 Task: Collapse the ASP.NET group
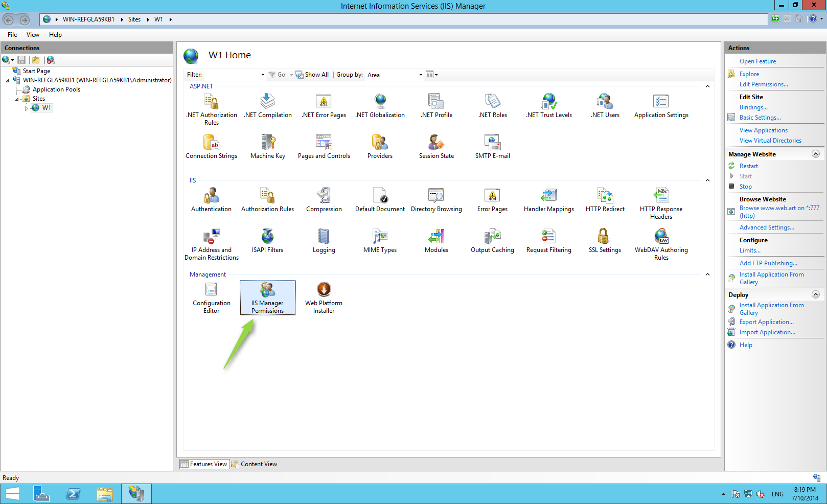[707, 86]
